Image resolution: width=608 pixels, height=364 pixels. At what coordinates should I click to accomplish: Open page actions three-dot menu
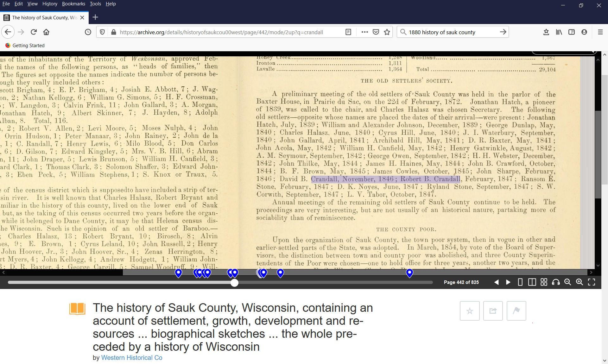364,32
